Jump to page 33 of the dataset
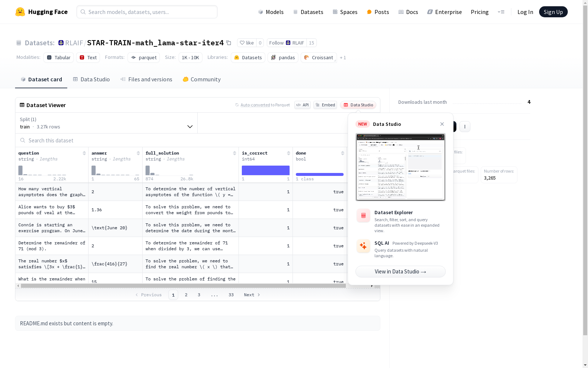The width and height of the screenshot is (588, 368). pos(231,295)
